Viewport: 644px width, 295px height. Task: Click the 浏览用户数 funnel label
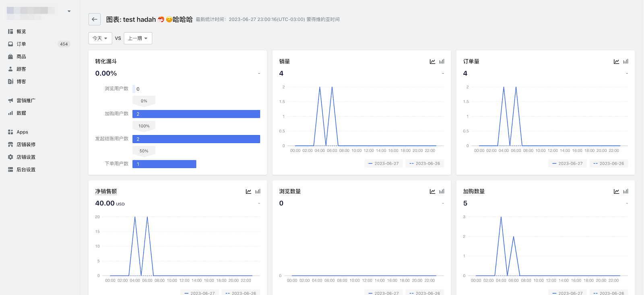[116, 88]
